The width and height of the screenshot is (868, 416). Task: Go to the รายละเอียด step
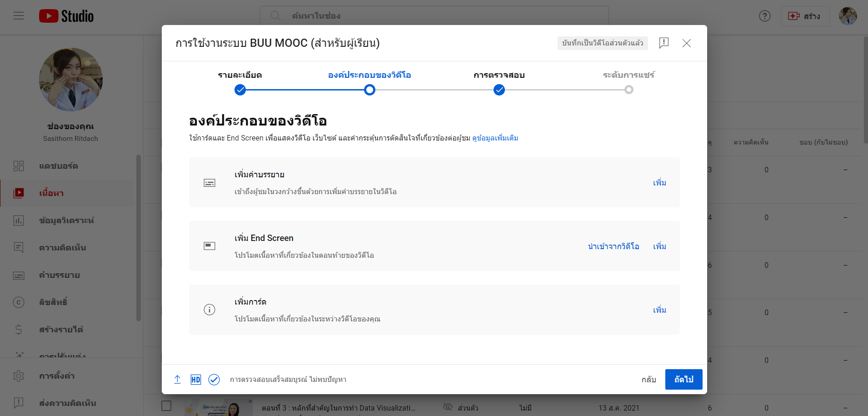(240, 90)
